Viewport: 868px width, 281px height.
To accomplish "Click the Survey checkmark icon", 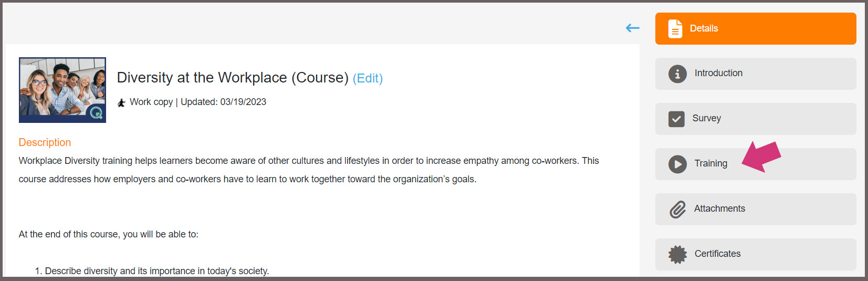I will pyautogui.click(x=676, y=119).
